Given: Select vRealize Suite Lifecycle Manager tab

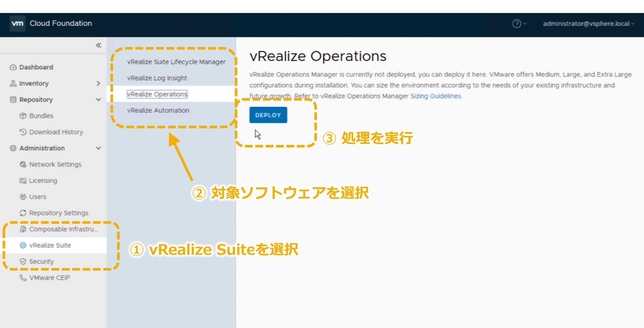Looking at the screenshot, I should pyautogui.click(x=176, y=62).
